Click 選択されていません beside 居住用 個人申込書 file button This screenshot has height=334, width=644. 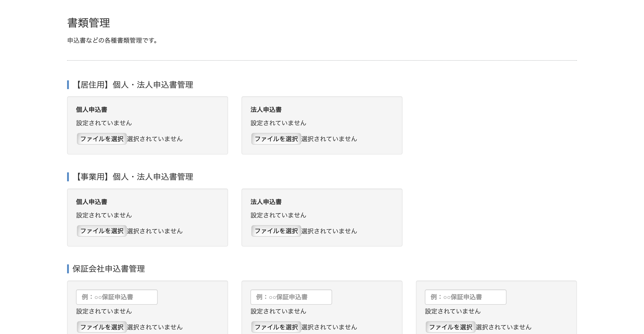tap(155, 139)
